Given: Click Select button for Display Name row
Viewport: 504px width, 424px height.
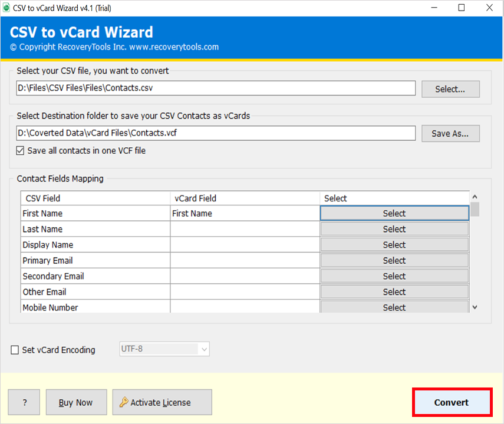Looking at the screenshot, I should point(394,245).
